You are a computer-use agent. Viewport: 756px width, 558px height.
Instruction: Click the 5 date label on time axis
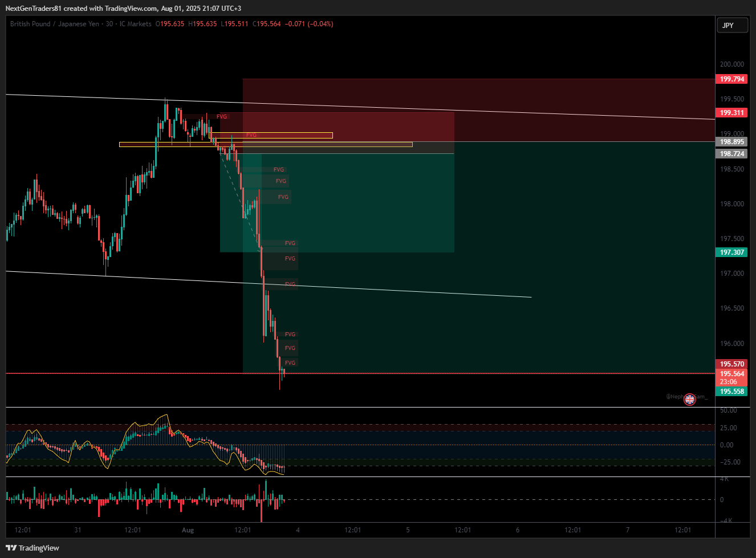coord(408,530)
